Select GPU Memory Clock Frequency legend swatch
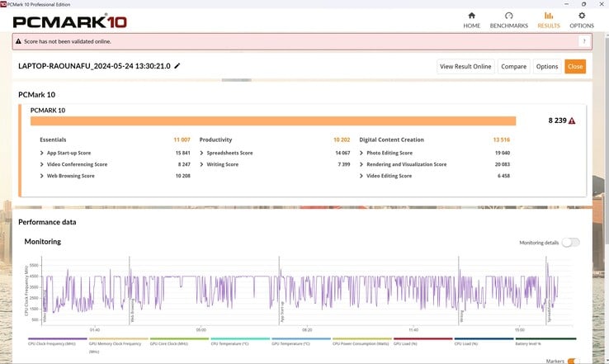Viewport: 609px width, 364px height. click(119, 338)
